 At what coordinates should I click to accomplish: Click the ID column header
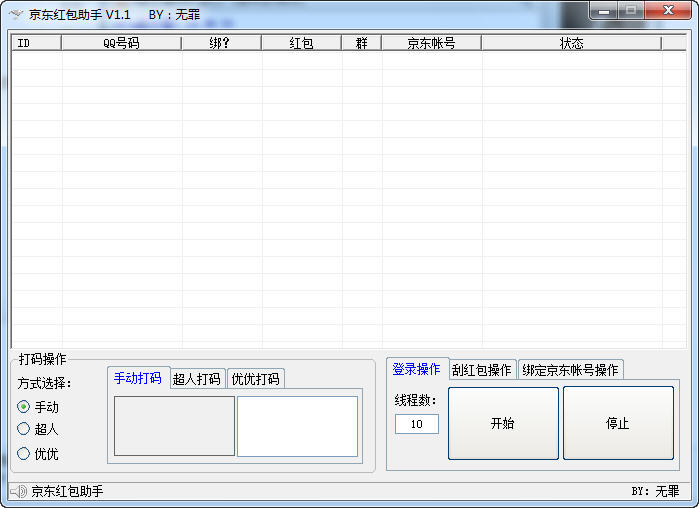click(x=37, y=43)
